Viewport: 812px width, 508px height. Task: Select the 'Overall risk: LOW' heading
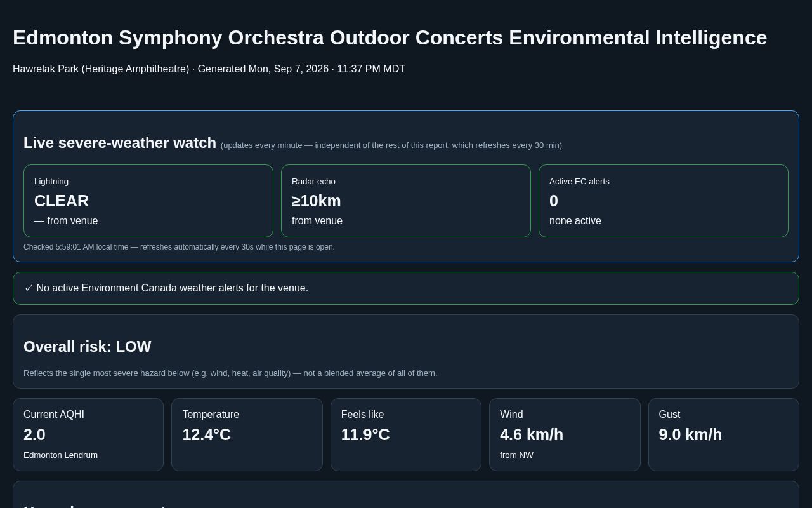click(x=88, y=347)
